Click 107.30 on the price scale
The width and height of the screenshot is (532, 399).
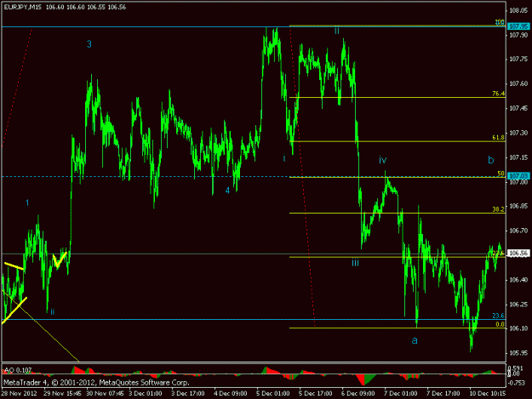(518, 133)
